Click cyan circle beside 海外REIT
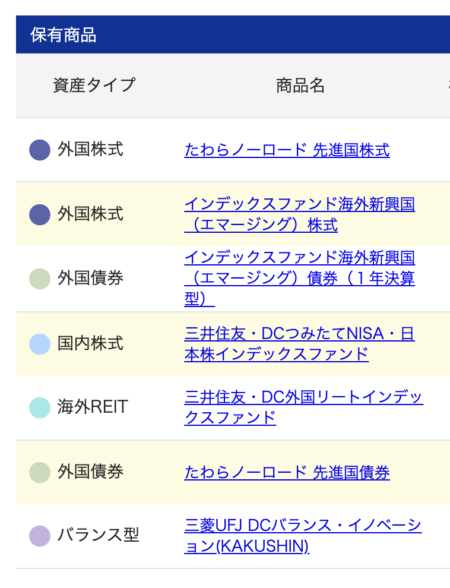The height and width of the screenshot is (588, 450). coord(40,408)
